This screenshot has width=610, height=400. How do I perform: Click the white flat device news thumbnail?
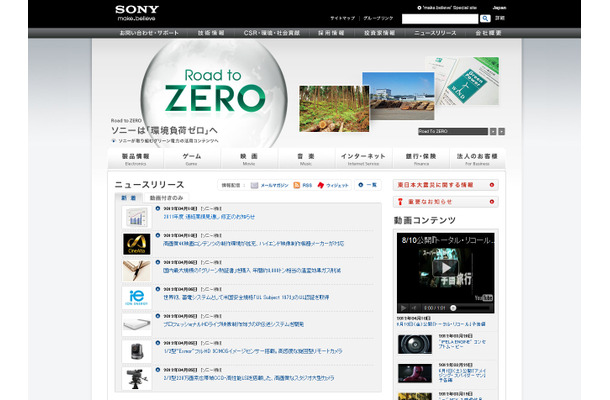tap(137, 325)
